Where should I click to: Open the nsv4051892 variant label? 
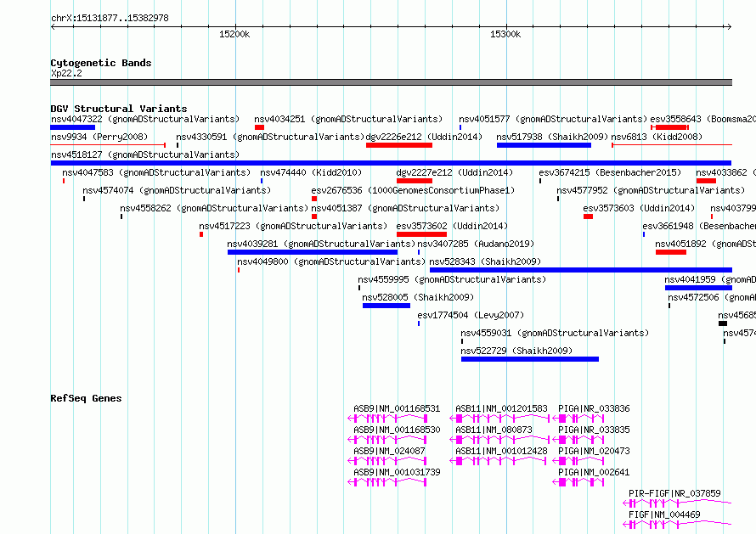(705, 244)
